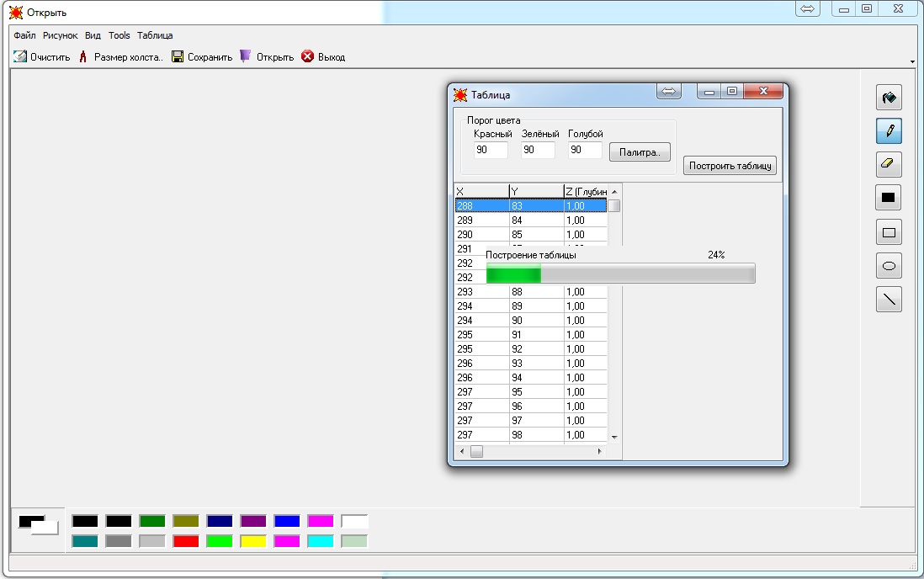Select row with Y value 88

point(531,292)
